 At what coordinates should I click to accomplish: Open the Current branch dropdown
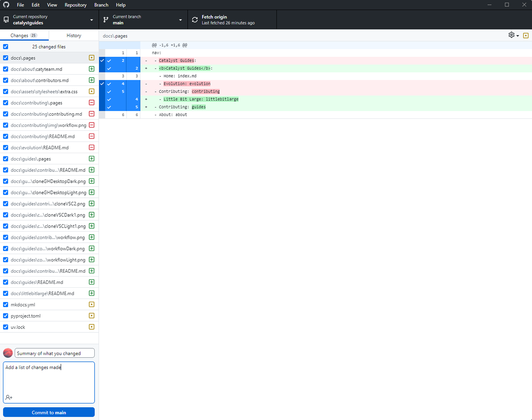[143, 20]
